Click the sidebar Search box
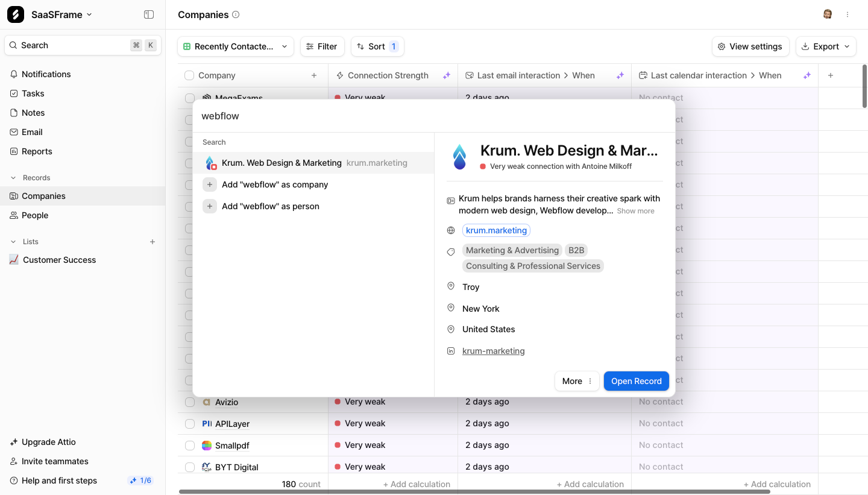 (x=83, y=45)
